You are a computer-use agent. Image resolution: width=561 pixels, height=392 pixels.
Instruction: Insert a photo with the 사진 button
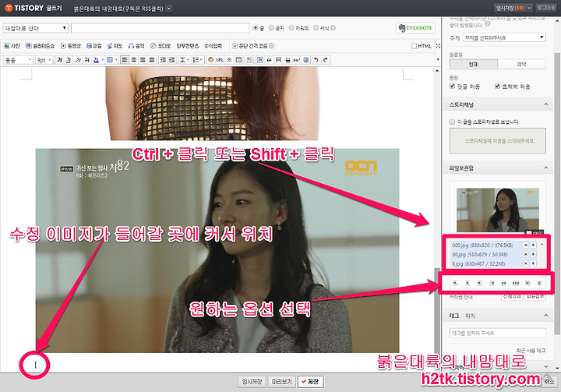12,46
